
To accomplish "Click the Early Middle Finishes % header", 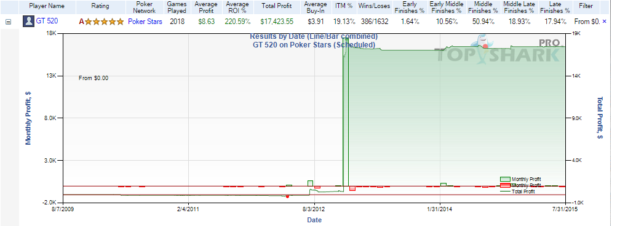I will point(445,7).
